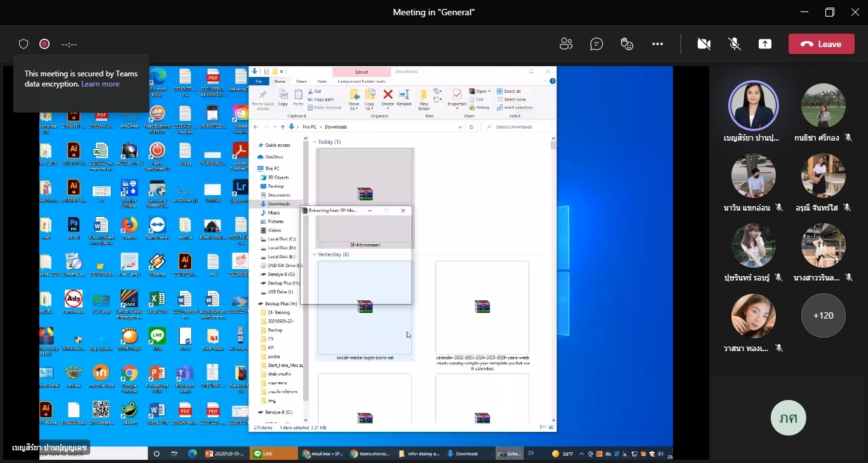This screenshot has height=463, width=868.
Task: Expand the address bar history dropdown
Action: point(460,127)
